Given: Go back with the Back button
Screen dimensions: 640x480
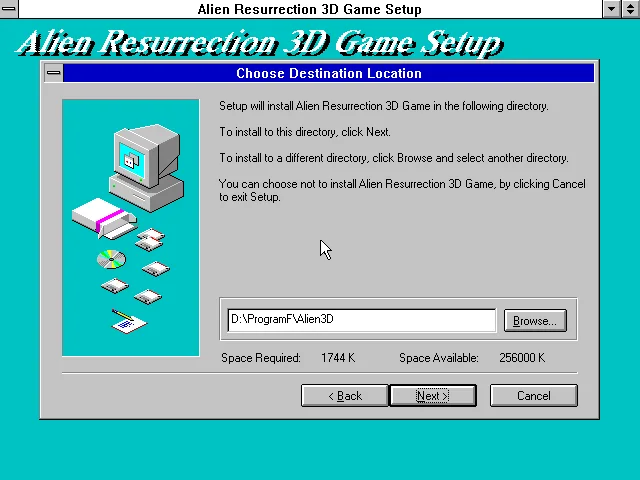Looking at the screenshot, I should [344, 396].
